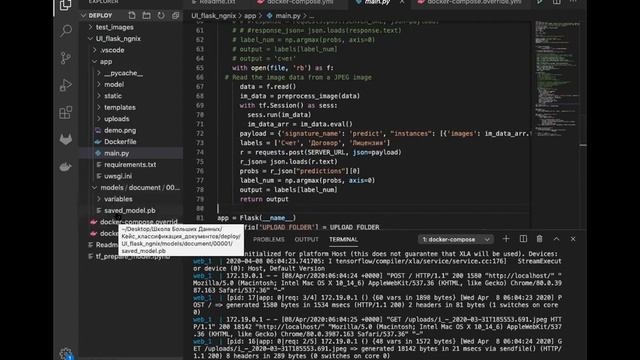Viewport: 640px width, 360px height.
Task: Close the main.py tab
Action: coord(402,2)
